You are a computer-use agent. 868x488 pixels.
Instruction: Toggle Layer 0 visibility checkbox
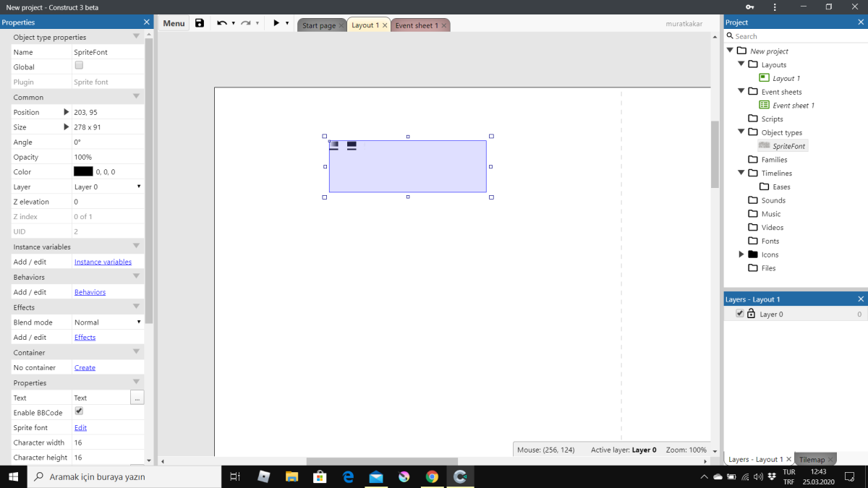pyautogui.click(x=739, y=313)
